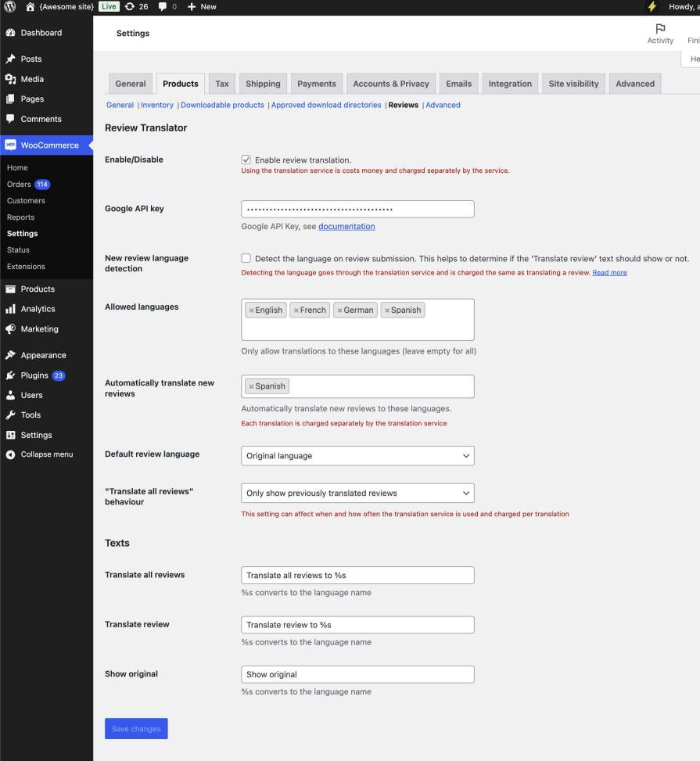Switch to the Tax tab
The image size is (700, 761).
[222, 84]
